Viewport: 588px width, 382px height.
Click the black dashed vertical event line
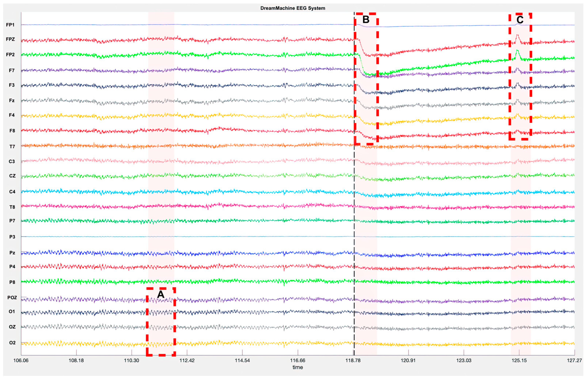(x=354, y=197)
